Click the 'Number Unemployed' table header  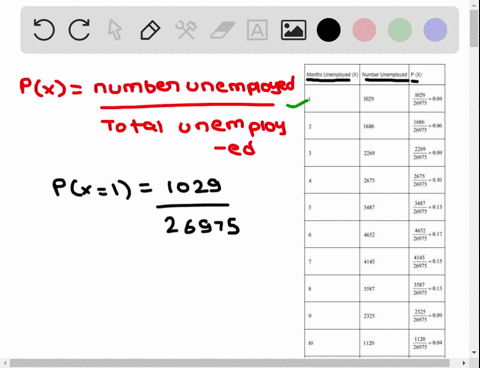pyautogui.click(x=384, y=74)
